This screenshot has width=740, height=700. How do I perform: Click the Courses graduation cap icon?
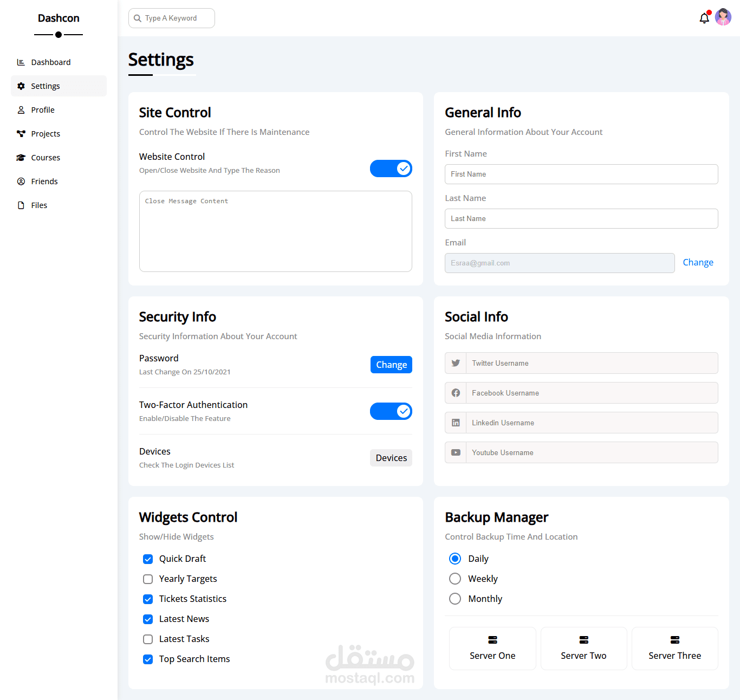click(21, 158)
